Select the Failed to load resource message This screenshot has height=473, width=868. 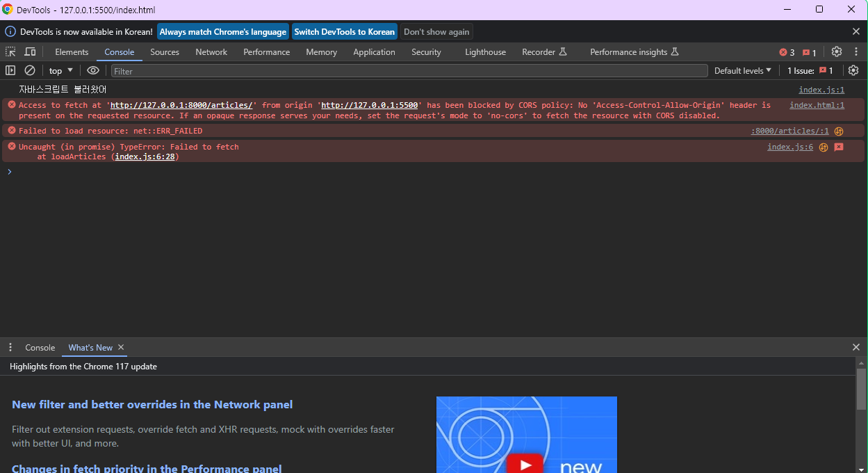(110, 131)
